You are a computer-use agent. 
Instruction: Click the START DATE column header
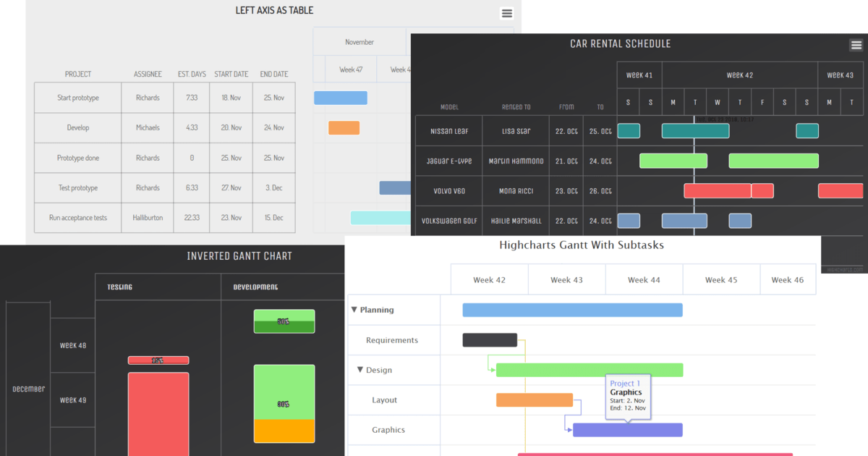[231, 75]
